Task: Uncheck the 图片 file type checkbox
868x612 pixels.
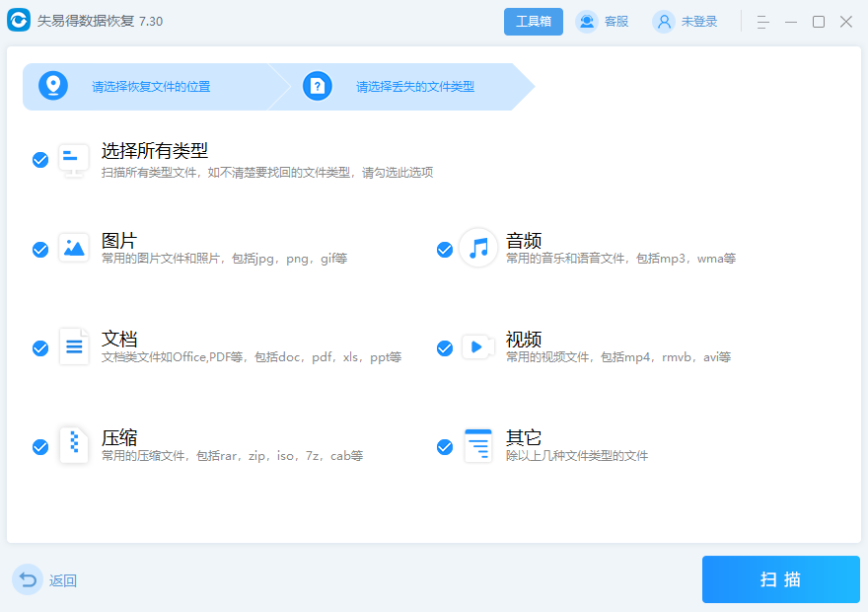Action: coord(39,250)
